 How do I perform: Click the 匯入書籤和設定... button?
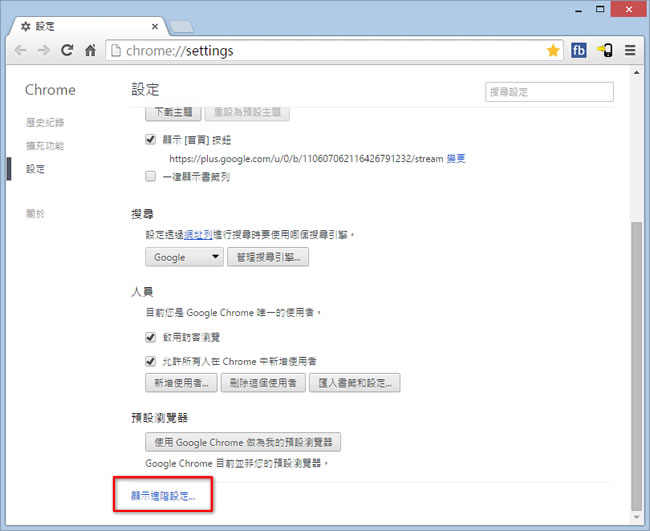(354, 383)
